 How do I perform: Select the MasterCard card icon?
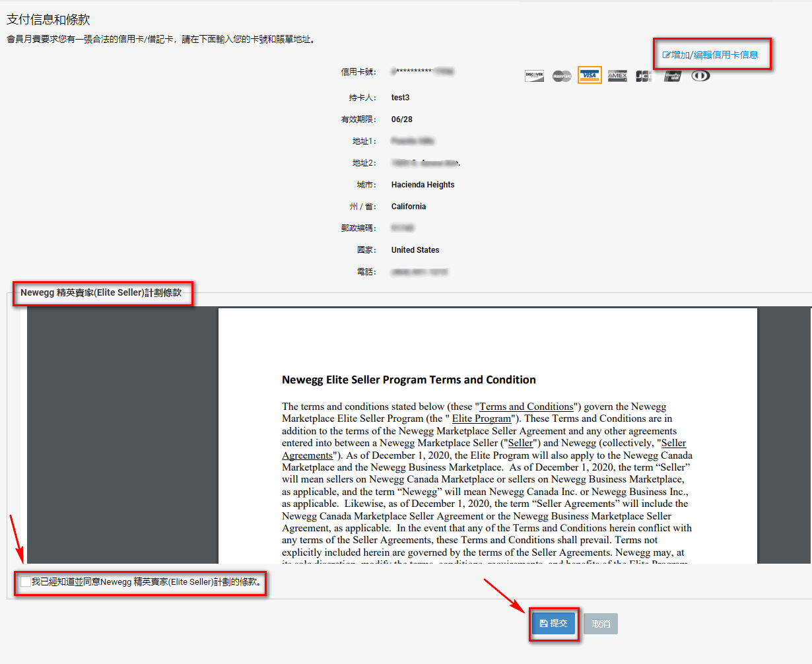562,76
